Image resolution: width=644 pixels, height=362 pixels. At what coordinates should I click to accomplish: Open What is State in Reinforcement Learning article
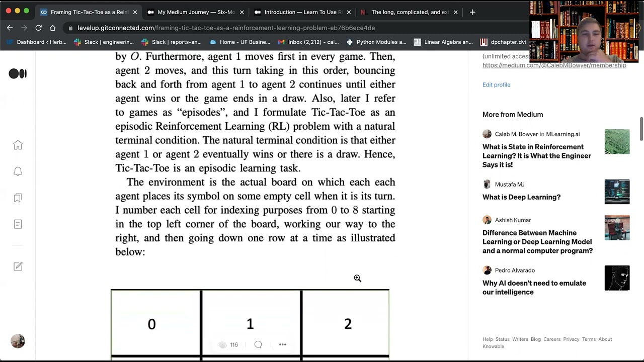pyautogui.click(x=537, y=156)
